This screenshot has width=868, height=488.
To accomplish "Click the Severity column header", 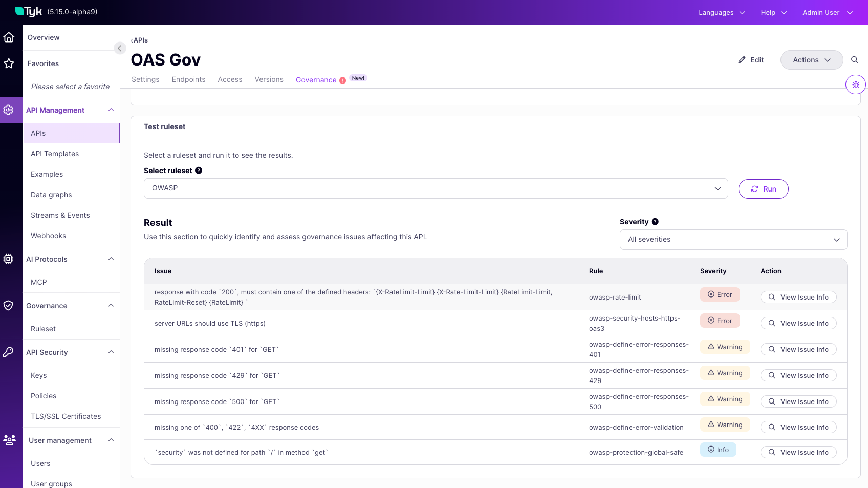I will tap(713, 271).
